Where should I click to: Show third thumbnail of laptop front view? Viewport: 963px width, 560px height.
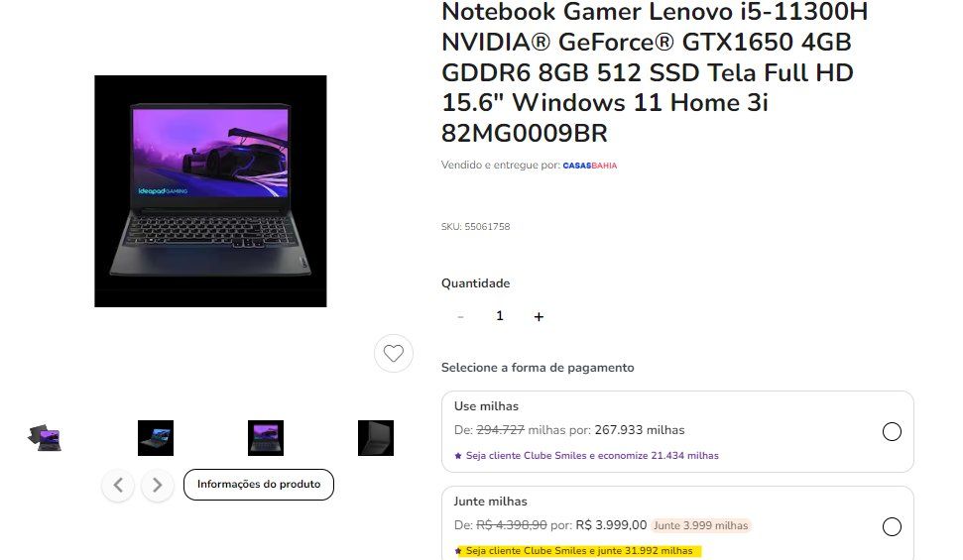click(x=266, y=438)
